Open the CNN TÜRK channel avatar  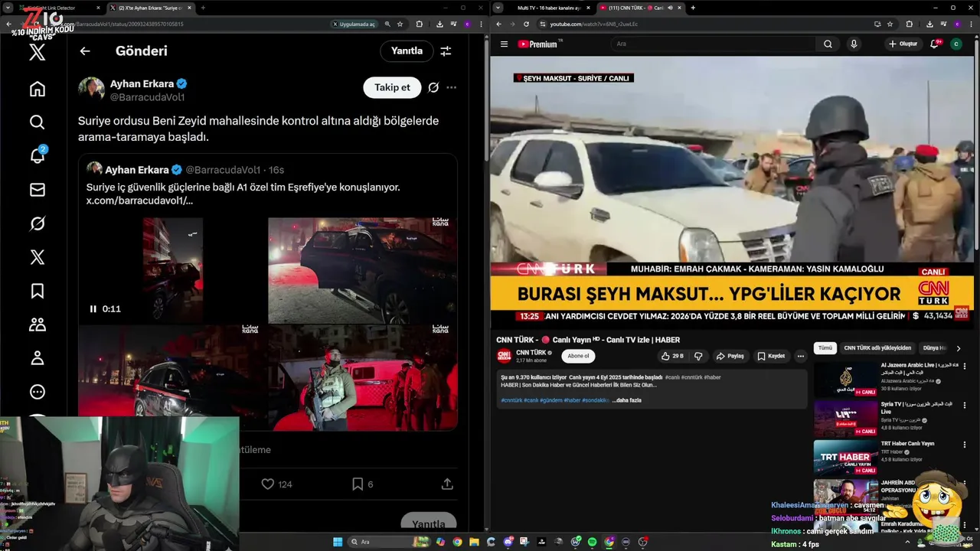tap(504, 356)
